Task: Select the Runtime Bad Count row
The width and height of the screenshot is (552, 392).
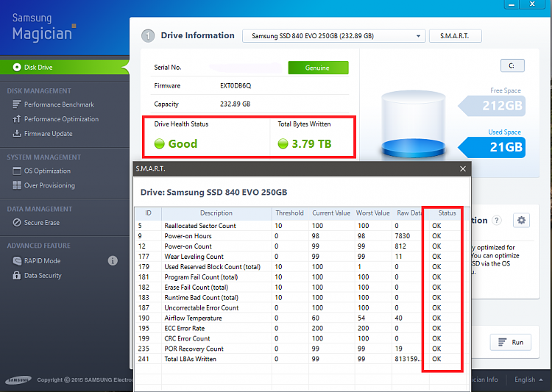Action: pos(302,297)
